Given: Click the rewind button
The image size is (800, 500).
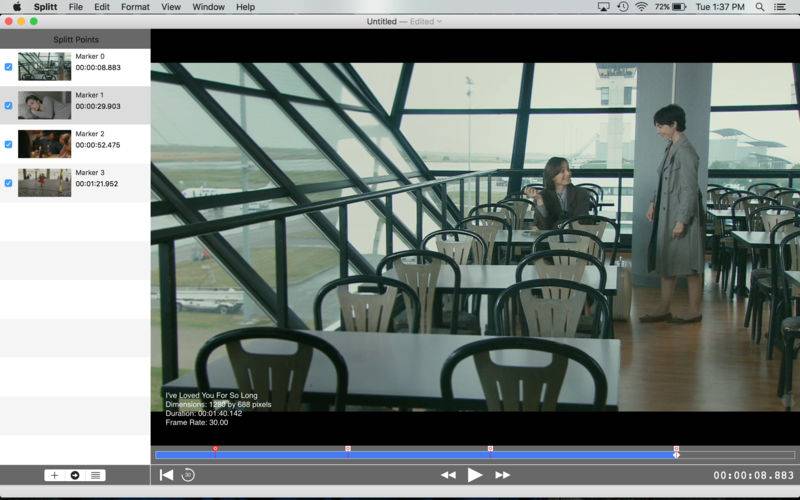Looking at the screenshot, I should (x=448, y=475).
